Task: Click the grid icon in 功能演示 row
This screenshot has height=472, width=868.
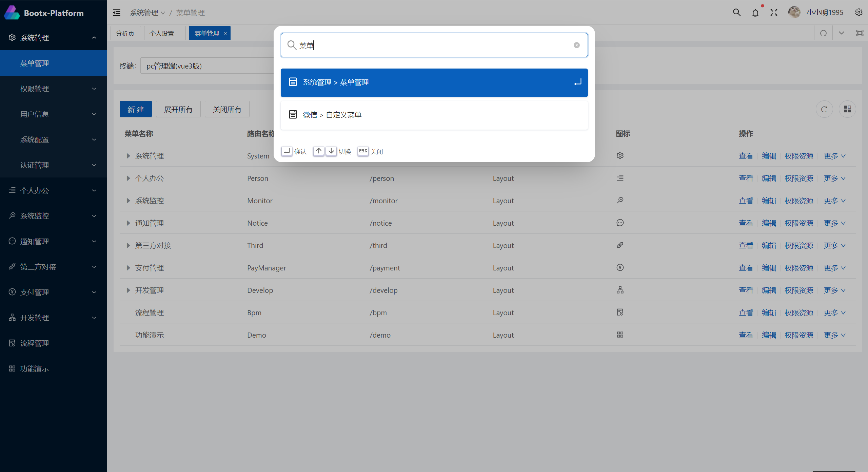Action: coord(620,335)
